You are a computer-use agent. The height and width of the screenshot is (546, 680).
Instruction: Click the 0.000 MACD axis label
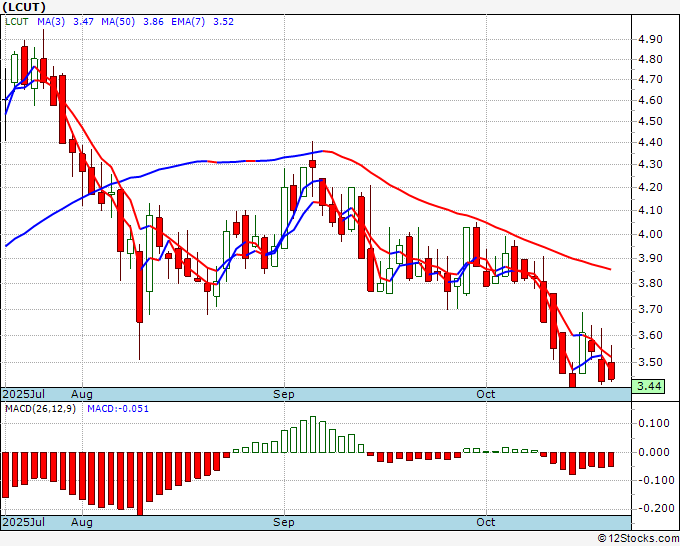(x=656, y=452)
